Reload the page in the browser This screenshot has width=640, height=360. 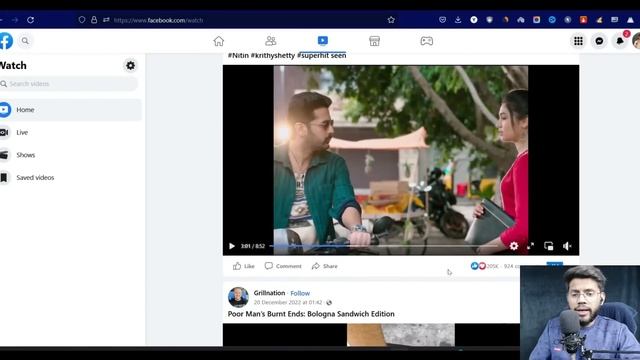[x=31, y=20]
